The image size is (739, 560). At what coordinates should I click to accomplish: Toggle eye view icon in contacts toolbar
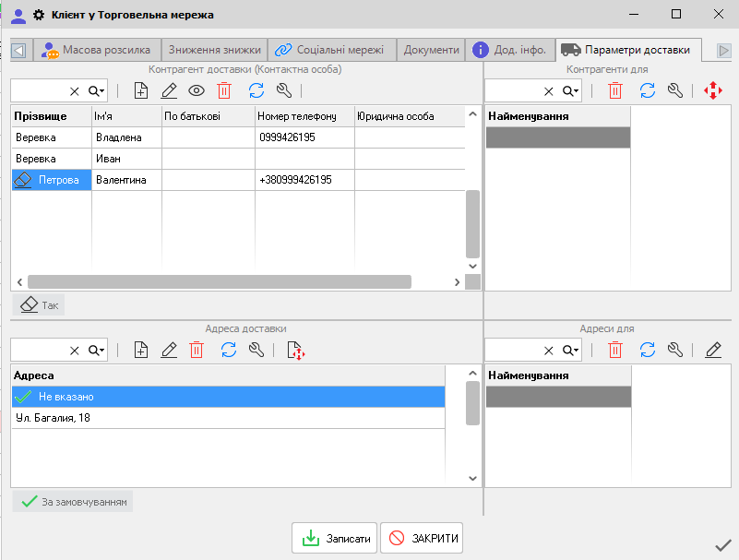coord(197,90)
